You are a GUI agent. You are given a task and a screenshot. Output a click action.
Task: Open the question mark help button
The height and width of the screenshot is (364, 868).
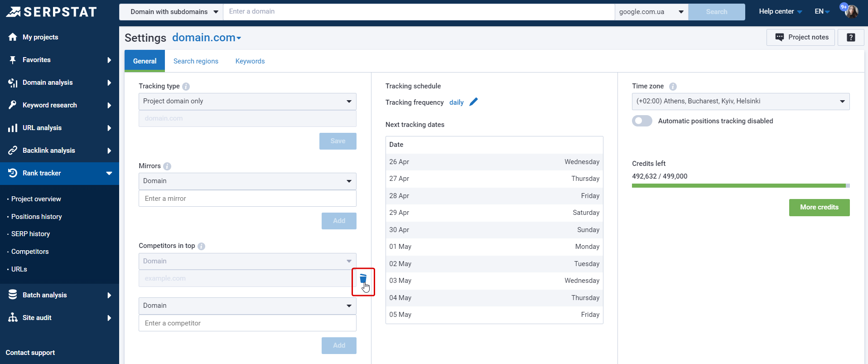851,37
